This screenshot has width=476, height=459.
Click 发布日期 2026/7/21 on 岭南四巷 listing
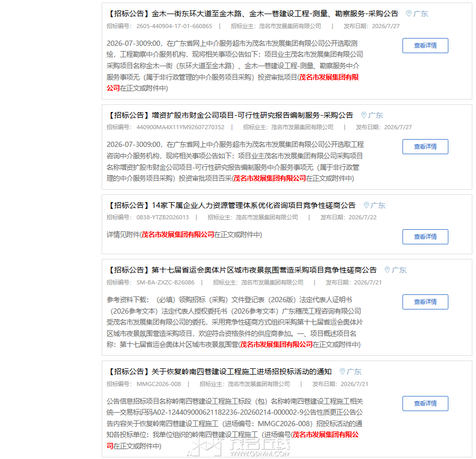click(340, 384)
